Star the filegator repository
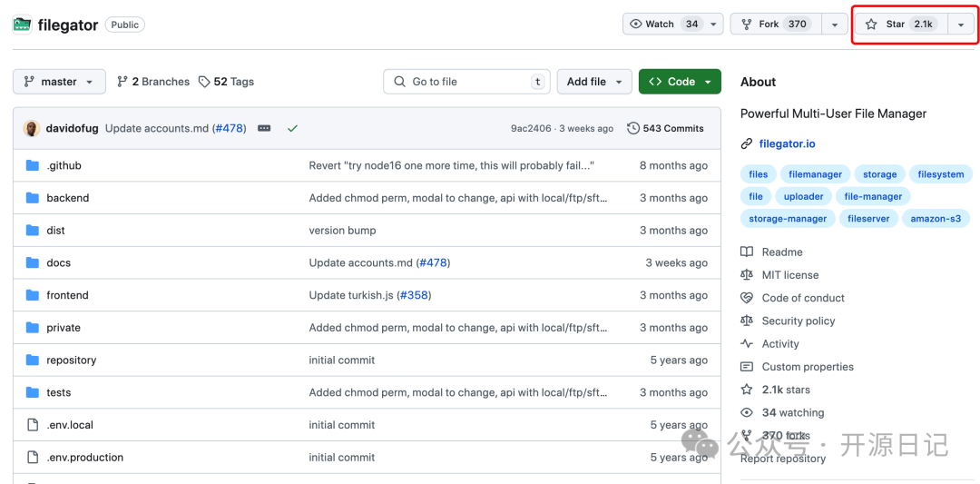This screenshot has height=484, width=980. click(x=901, y=24)
